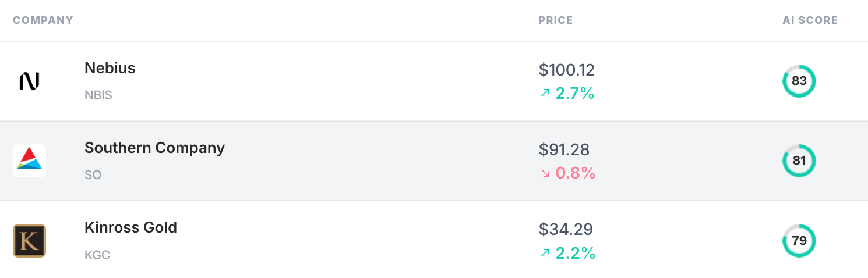The height and width of the screenshot is (278, 868).
Task: Click the Nebius AI score 83 ring
Action: [x=799, y=81]
